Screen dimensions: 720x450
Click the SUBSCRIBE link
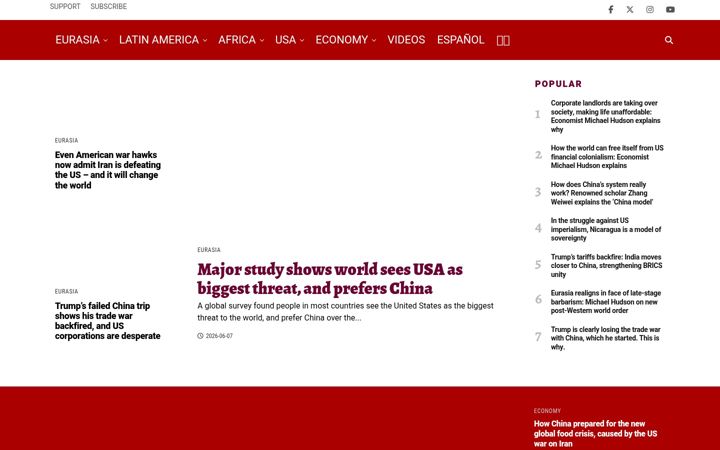(108, 6)
